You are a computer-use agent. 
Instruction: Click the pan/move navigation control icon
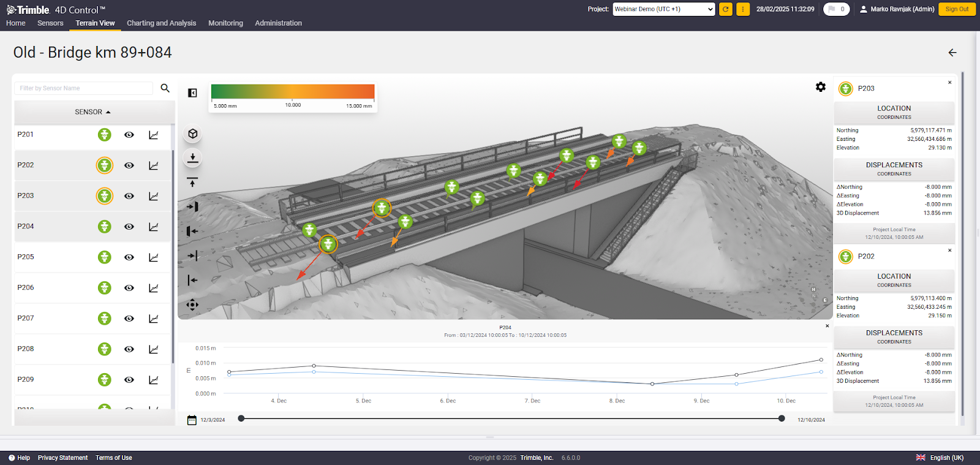192,304
